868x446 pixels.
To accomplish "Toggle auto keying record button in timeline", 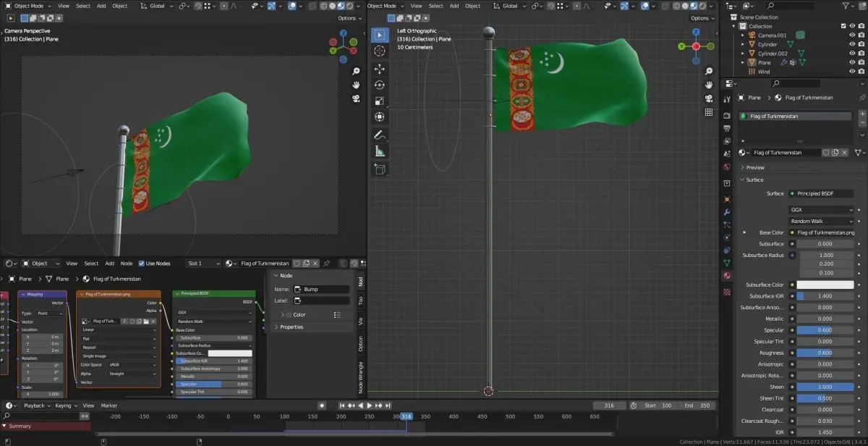I will (x=322, y=405).
